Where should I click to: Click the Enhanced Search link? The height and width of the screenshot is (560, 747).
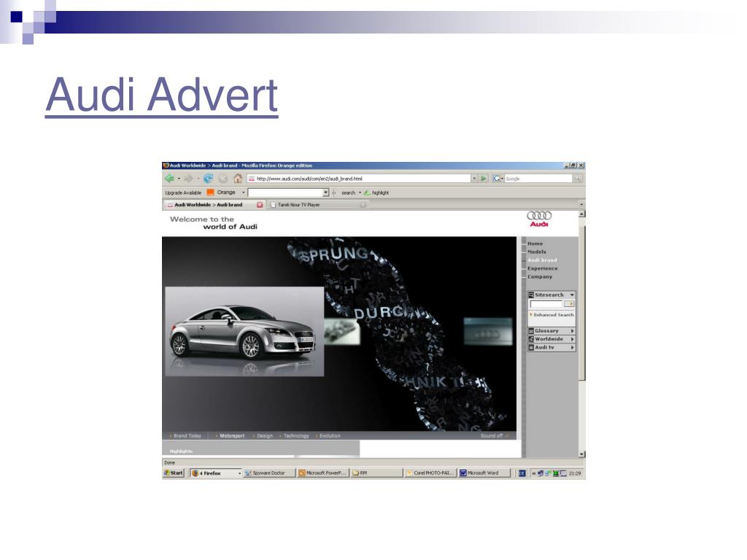(553, 315)
